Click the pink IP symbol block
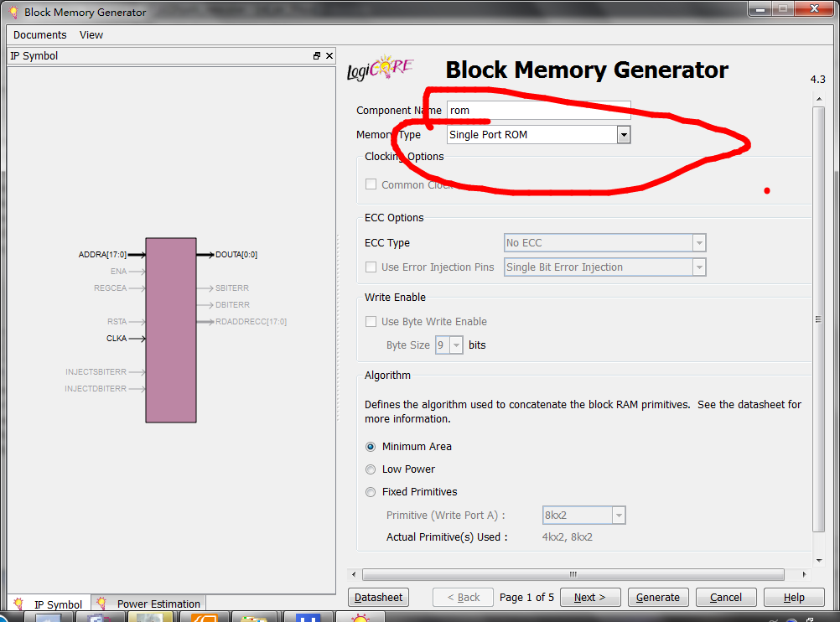Screen dimensions: 840x622 point(171,330)
